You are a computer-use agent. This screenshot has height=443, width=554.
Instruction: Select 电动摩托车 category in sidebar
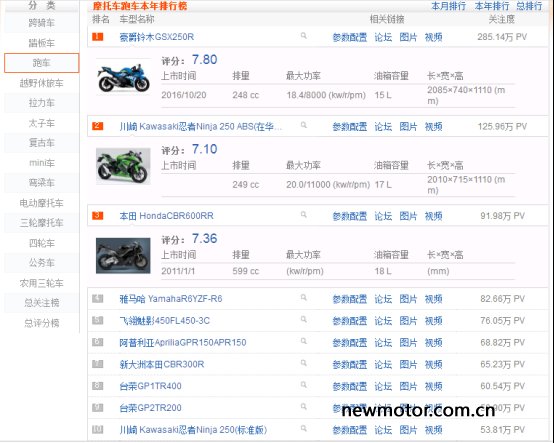42,203
